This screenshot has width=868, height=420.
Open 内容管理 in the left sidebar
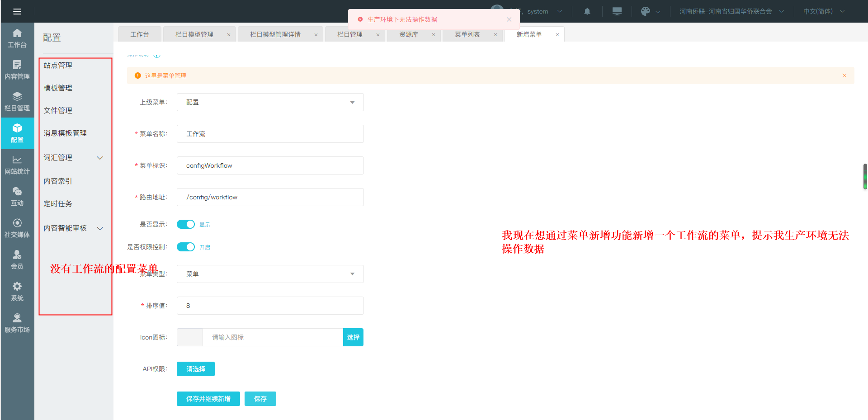tap(17, 70)
